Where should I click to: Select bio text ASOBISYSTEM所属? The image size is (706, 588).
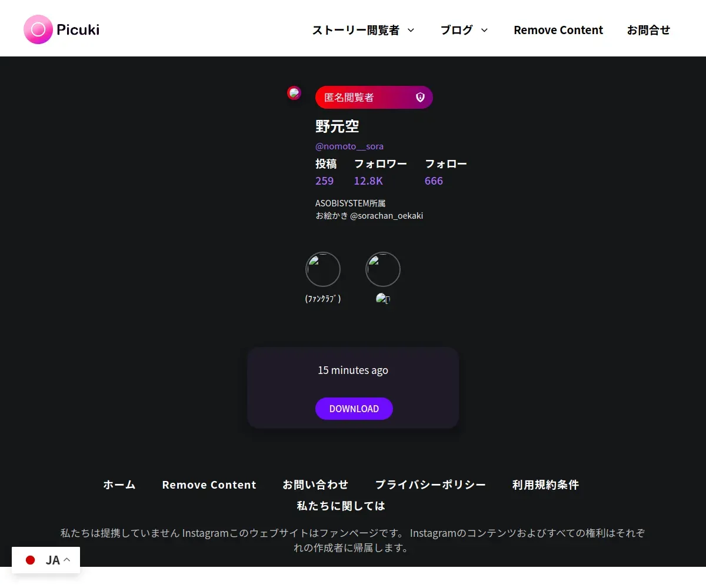[x=351, y=203]
